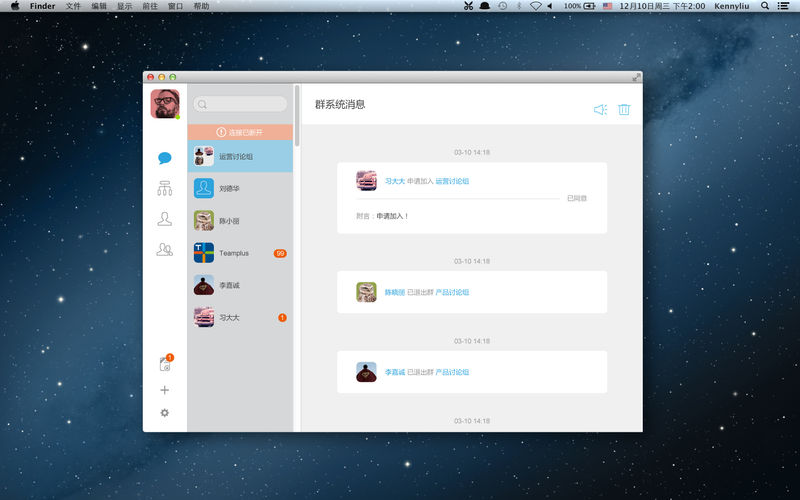
Task: Click the profile avatar at top left
Action: [165, 104]
